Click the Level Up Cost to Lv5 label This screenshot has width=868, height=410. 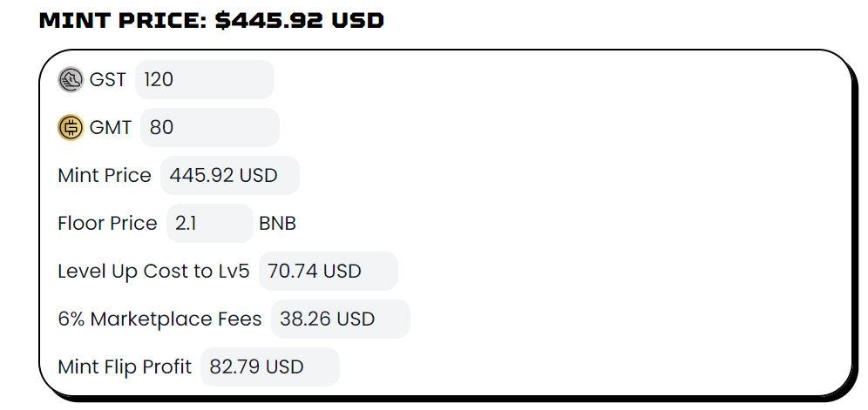[x=154, y=271]
